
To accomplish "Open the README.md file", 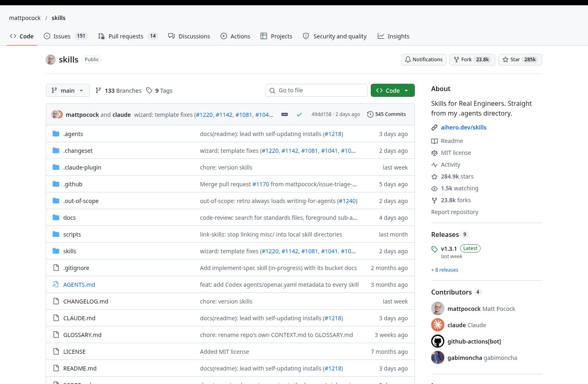I will [x=80, y=368].
